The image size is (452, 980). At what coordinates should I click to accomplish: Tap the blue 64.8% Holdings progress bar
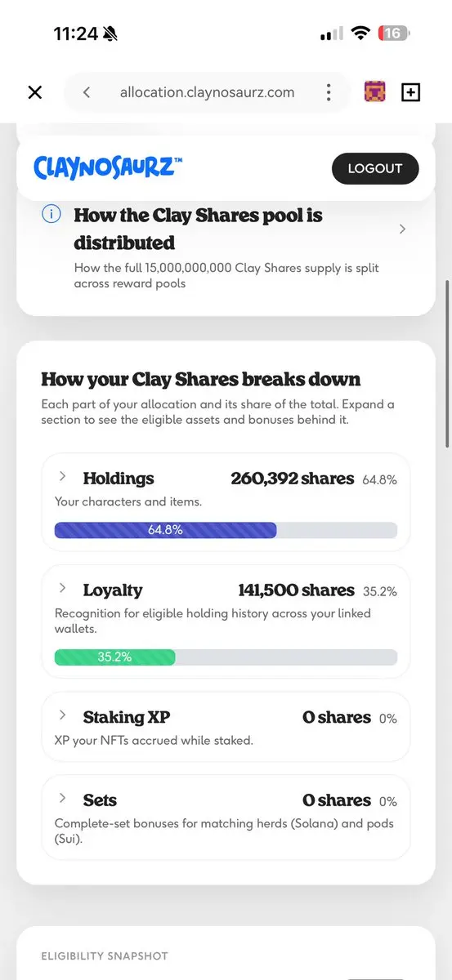point(165,530)
